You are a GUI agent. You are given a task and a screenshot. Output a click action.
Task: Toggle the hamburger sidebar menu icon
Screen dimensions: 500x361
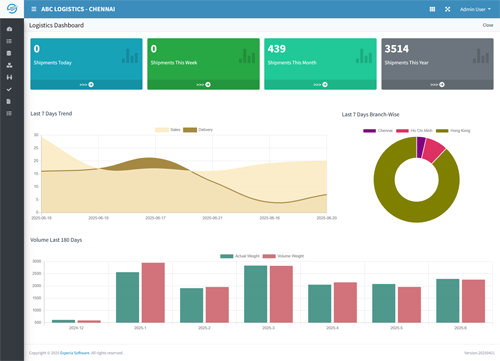click(x=34, y=9)
